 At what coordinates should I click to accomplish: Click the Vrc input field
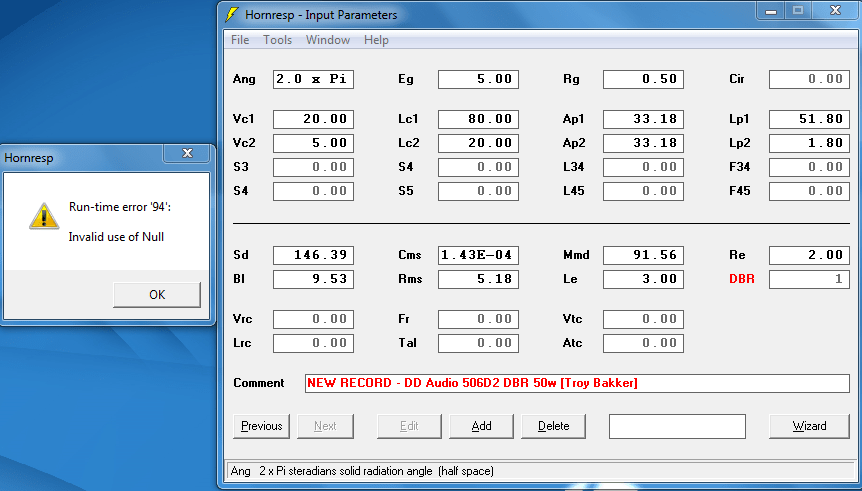point(313,319)
